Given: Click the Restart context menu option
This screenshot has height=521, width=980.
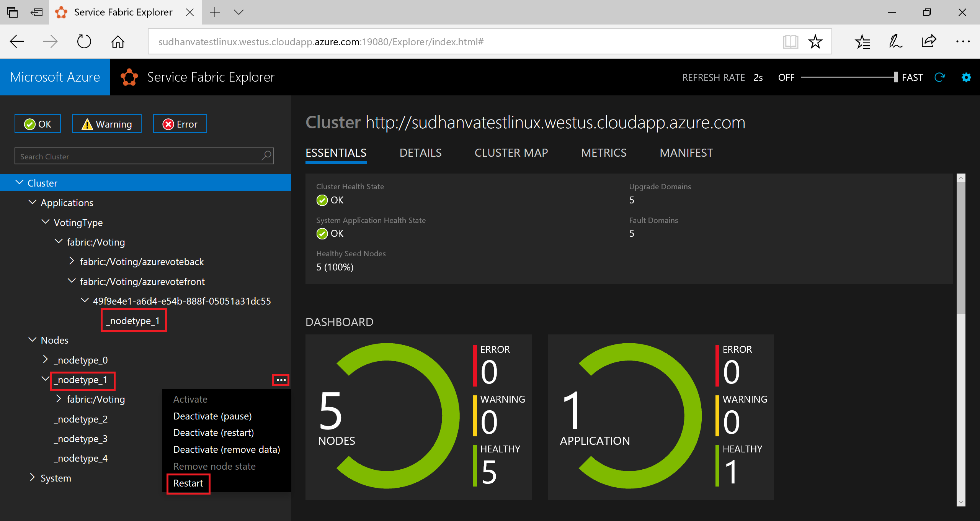Looking at the screenshot, I should (x=189, y=483).
